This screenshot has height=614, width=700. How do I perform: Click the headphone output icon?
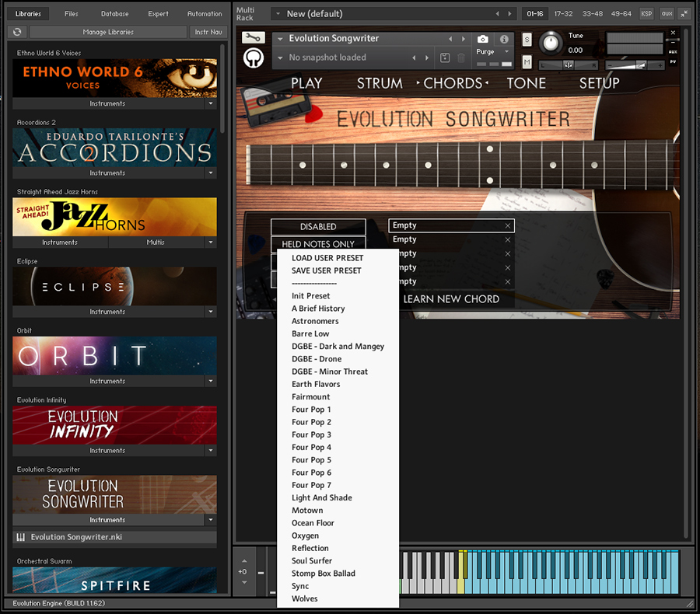[253, 58]
